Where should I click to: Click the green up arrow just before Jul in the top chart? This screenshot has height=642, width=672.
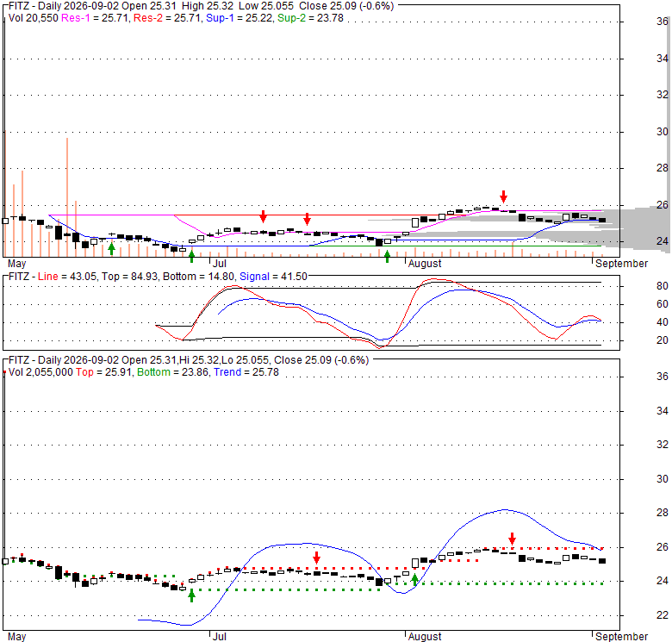click(191, 256)
